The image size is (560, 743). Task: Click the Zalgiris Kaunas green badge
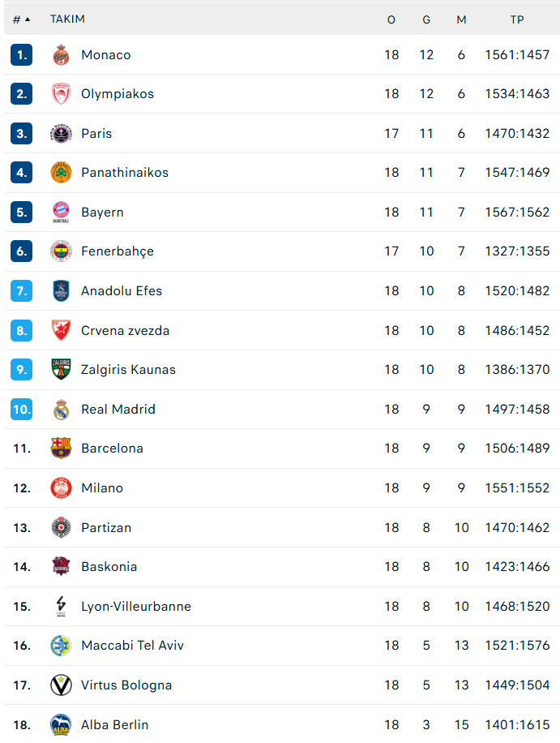coord(61,370)
